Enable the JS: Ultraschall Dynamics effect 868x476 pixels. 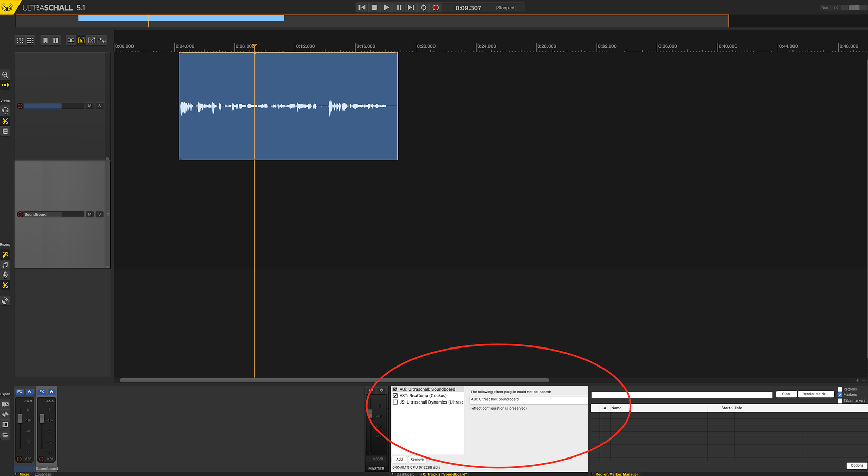[395, 402]
